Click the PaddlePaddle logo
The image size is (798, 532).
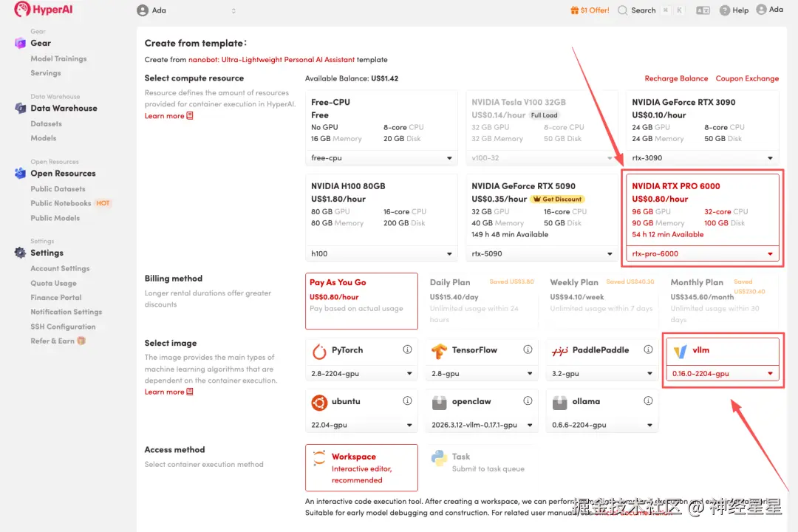(x=560, y=351)
